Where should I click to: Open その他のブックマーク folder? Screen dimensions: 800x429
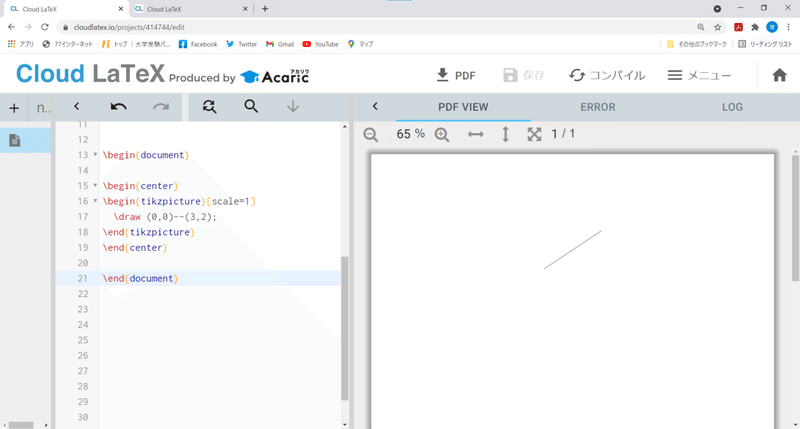696,44
